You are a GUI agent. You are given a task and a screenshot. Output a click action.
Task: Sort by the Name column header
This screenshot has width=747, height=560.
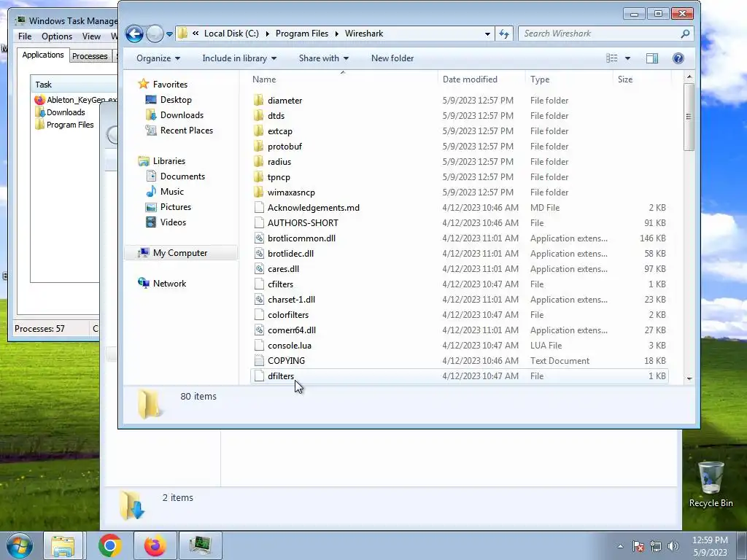(x=264, y=79)
